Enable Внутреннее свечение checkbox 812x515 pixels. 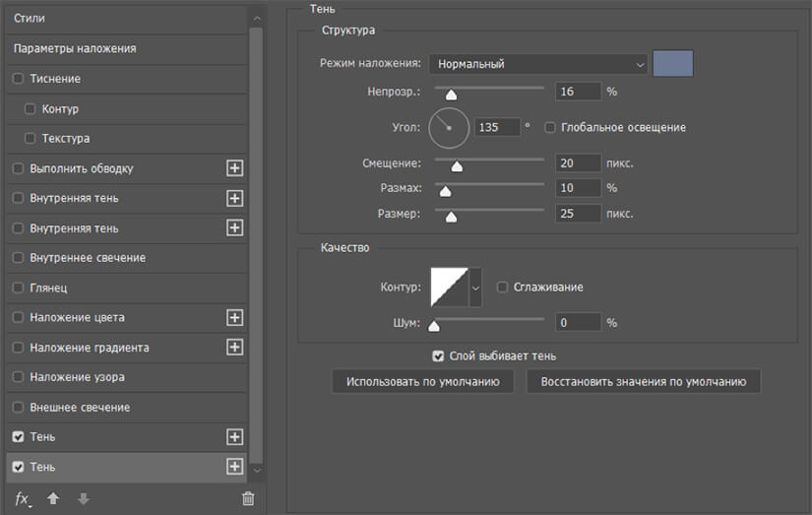pos(18,258)
